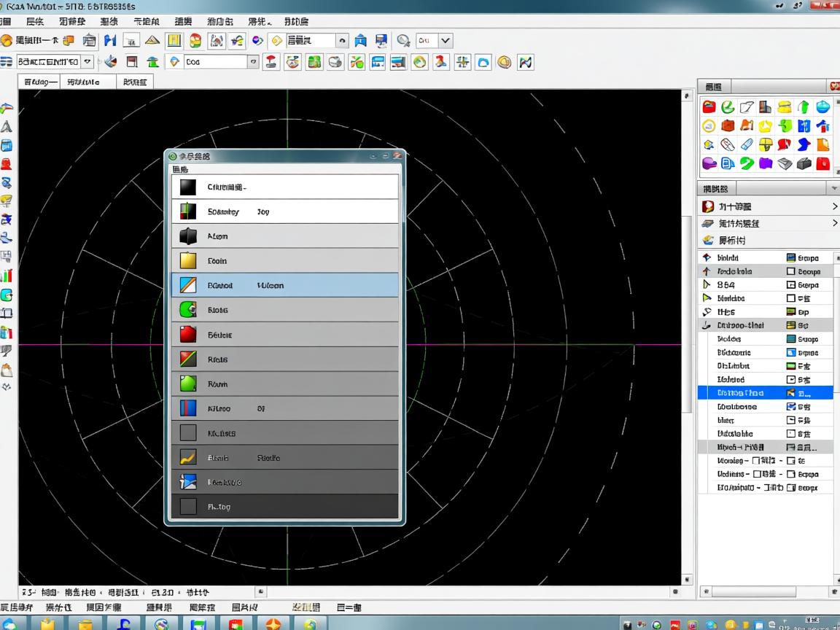Screen dimensions: 840x630
Task: Toggle the checkbox in the second properties row
Action: pos(791,271)
